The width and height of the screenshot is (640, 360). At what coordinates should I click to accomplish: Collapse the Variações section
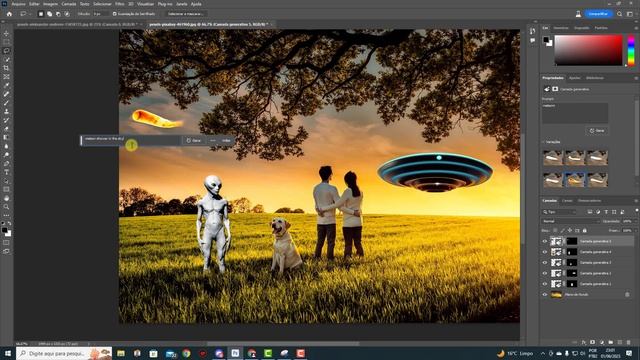pos(543,142)
